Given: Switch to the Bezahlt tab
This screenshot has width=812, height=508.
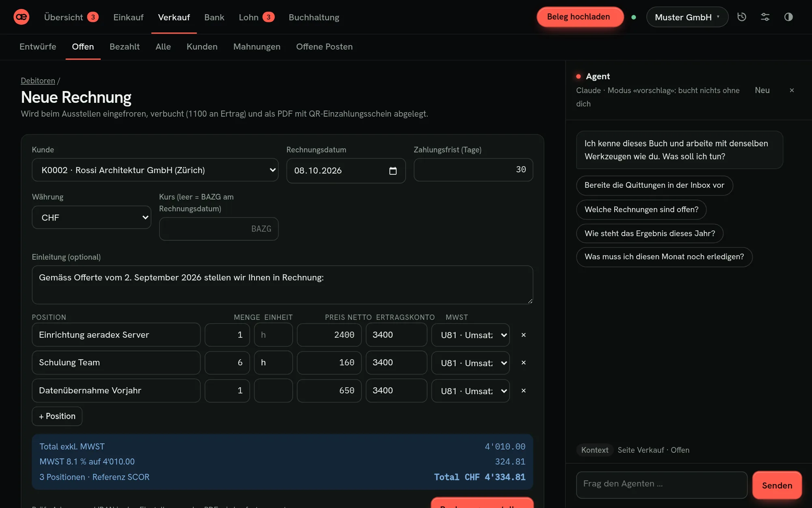Looking at the screenshot, I should click(125, 46).
